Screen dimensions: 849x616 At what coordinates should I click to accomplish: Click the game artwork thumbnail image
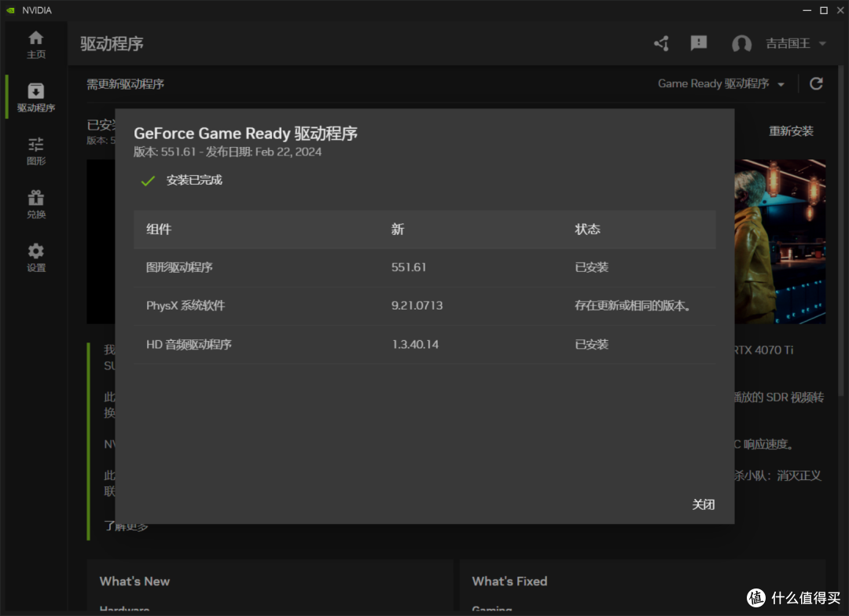[x=780, y=241]
